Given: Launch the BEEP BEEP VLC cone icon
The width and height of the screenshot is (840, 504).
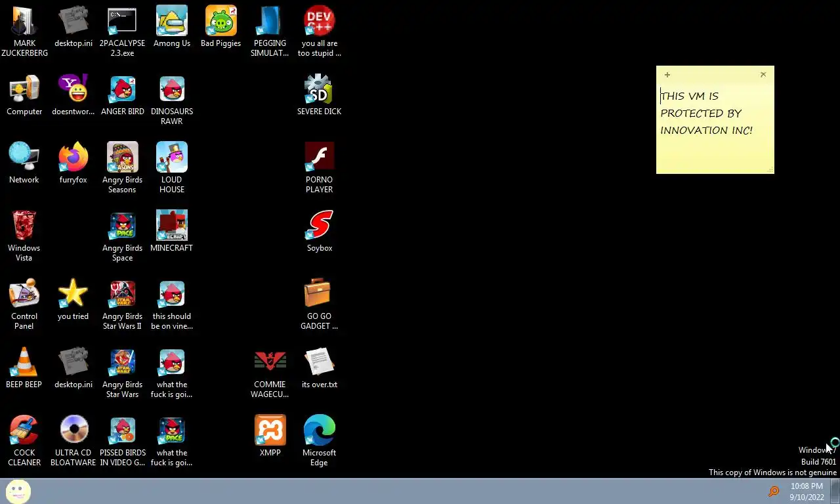Looking at the screenshot, I should coord(24,368).
